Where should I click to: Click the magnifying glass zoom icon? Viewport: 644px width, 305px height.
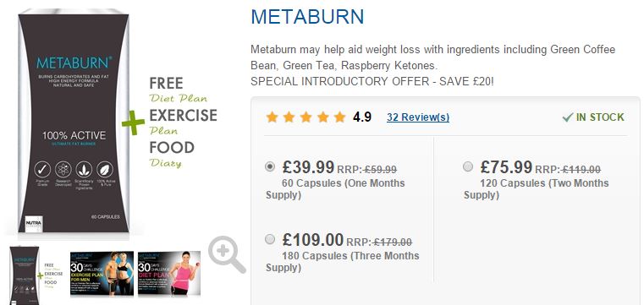coord(227,254)
